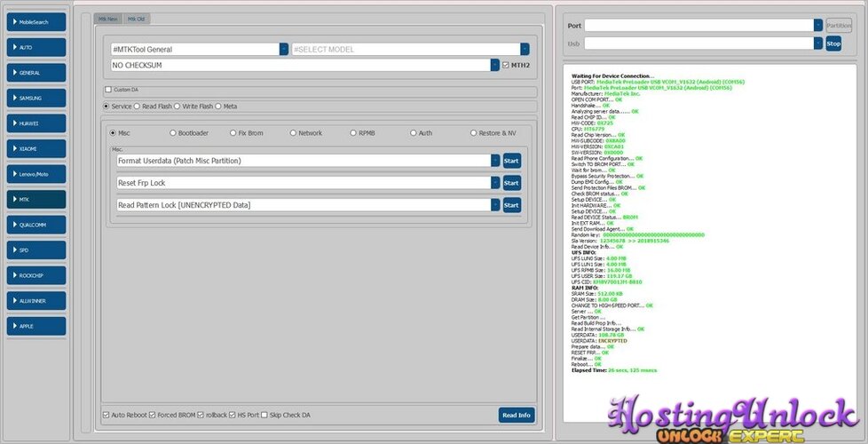The image size is (868, 444).
Task: Expand the #SELECT MODEL dropdown
Action: pyautogui.click(x=525, y=49)
